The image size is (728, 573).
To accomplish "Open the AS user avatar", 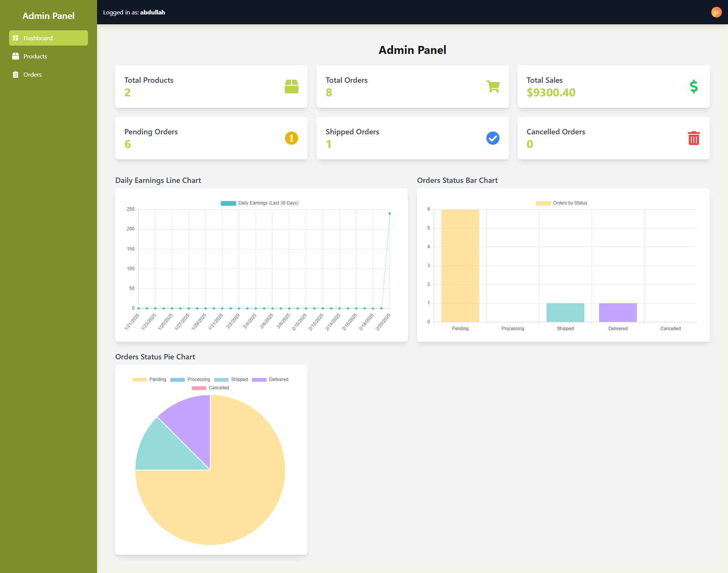I will [x=716, y=12].
